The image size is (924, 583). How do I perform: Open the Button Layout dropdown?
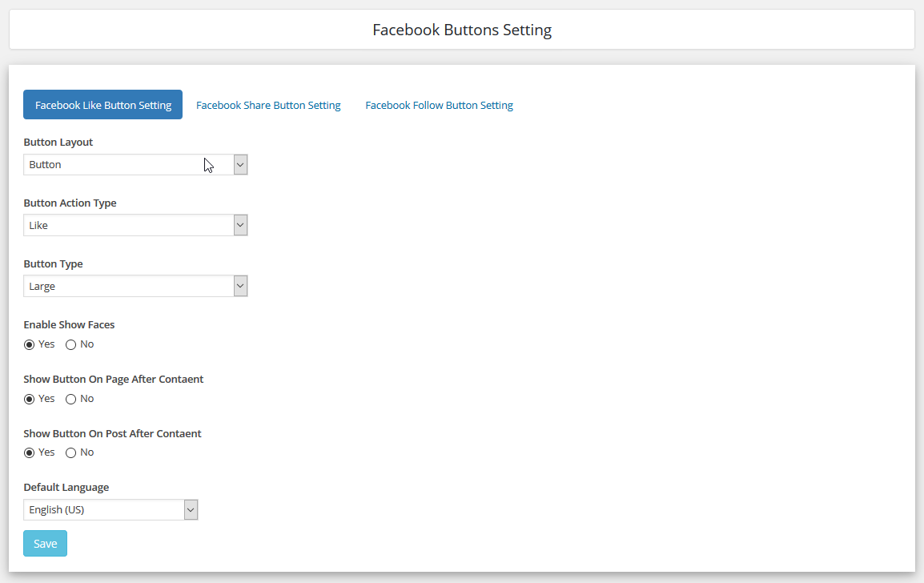coord(135,164)
